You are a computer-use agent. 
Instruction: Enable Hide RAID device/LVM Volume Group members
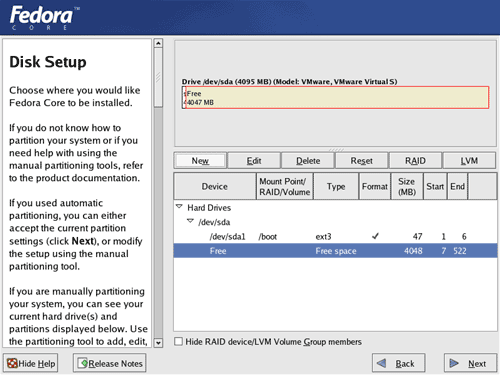tap(179, 341)
